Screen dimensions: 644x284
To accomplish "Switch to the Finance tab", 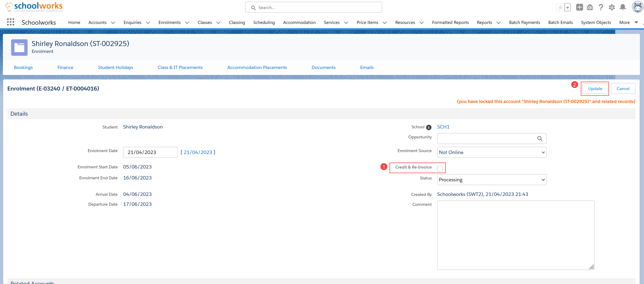I will [x=65, y=67].
